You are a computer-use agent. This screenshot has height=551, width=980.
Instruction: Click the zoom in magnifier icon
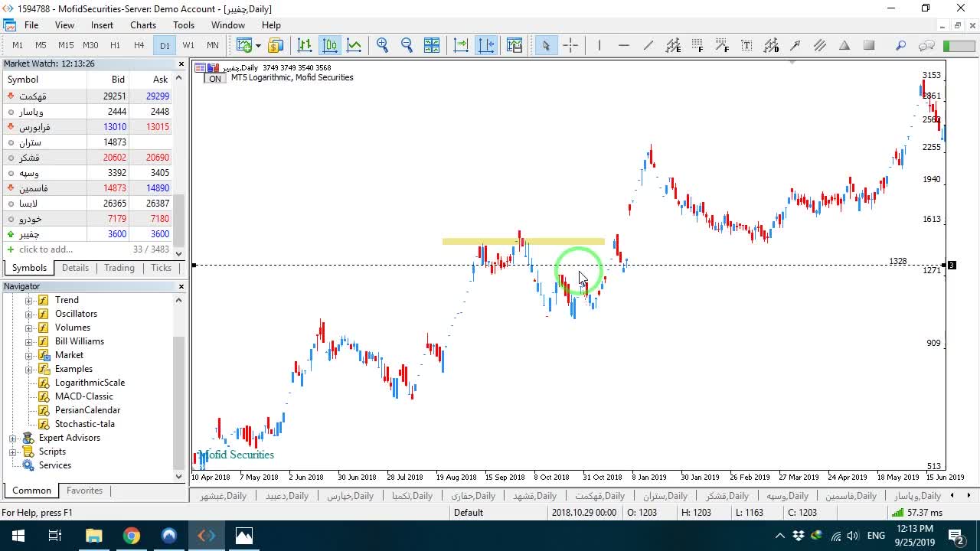click(x=383, y=45)
